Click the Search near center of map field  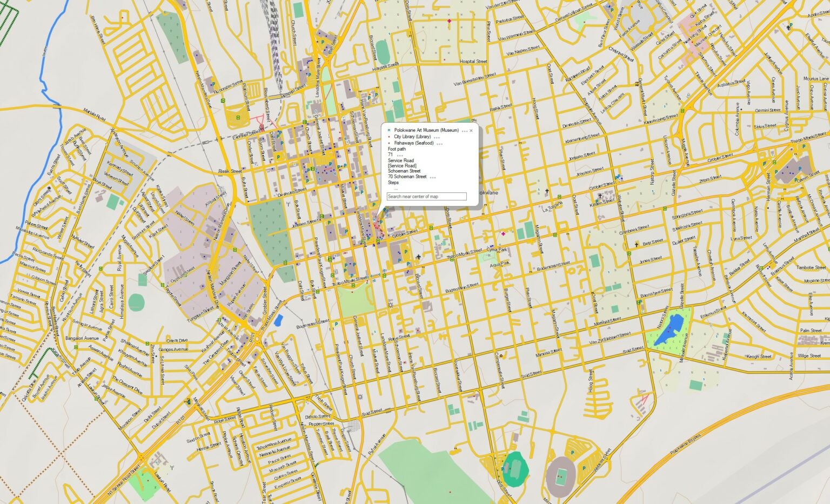[x=427, y=196]
